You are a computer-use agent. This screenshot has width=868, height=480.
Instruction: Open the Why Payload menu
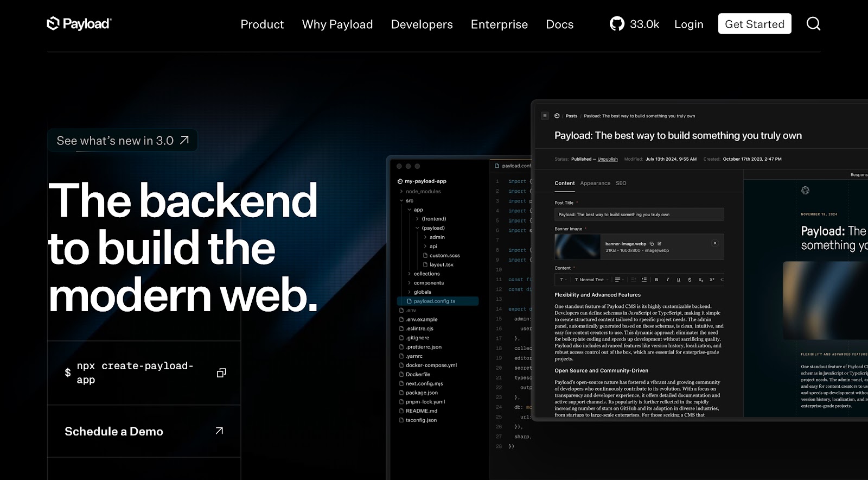click(337, 24)
